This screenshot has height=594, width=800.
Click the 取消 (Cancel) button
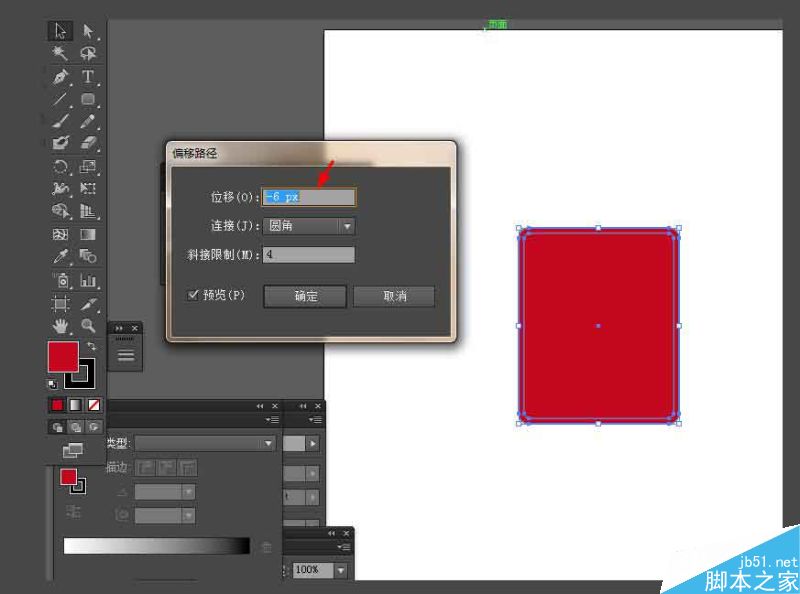[x=394, y=296]
